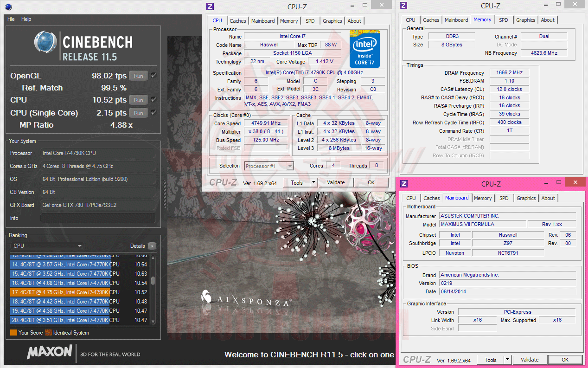Switch to Caches tab in CPU window
This screenshot has height=368, width=588.
tap(238, 21)
